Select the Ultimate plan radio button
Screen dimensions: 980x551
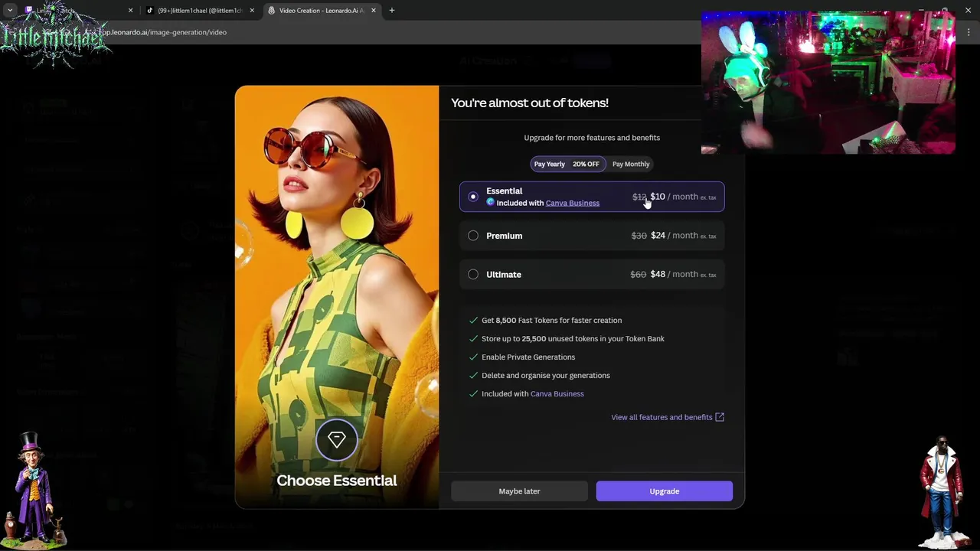point(473,275)
